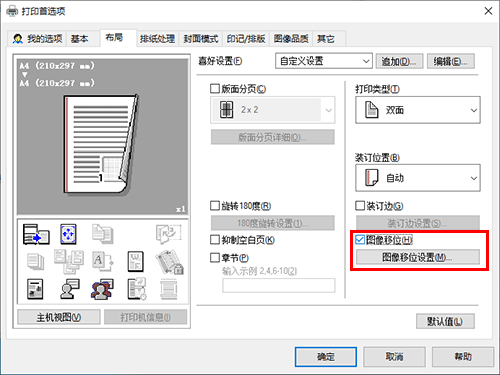Image resolution: width=500 pixels, height=375 pixels.
Task: Click the 主机视图 button
Action: click(59, 317)
